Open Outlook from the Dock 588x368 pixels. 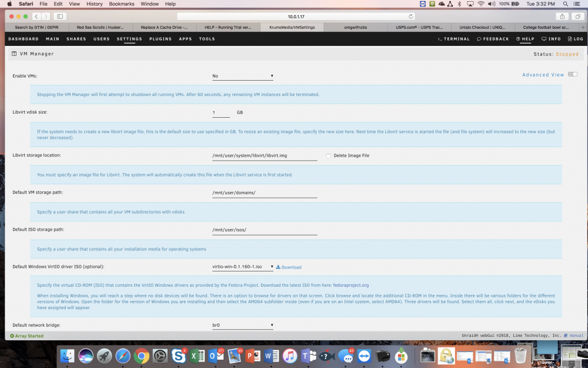(x=216, y=356)
